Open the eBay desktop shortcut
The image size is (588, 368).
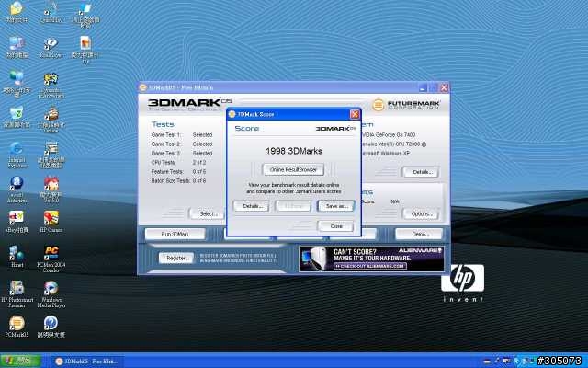pyautogui.click(x=17, y=222)
